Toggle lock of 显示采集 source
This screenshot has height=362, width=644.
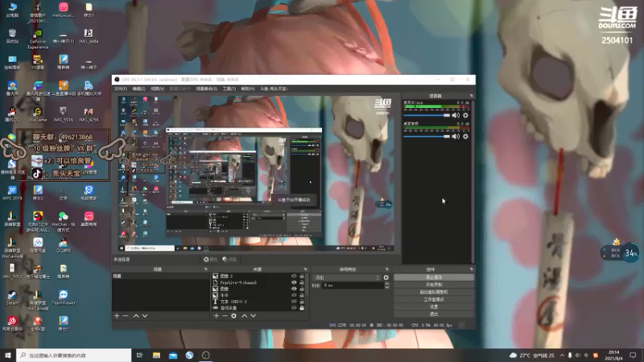[x=302, y=308]
